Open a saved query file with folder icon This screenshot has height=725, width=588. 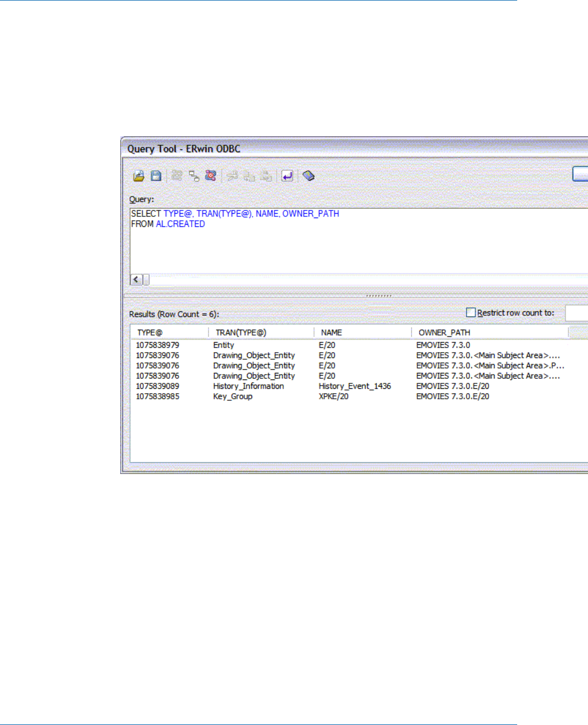(139, 176)
